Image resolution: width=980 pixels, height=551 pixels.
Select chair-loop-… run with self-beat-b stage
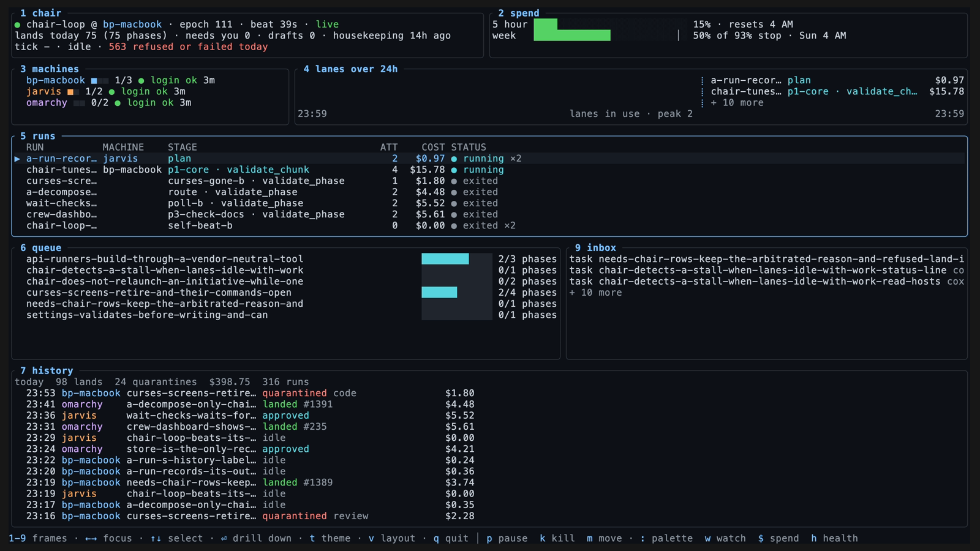pyautogui.click(x=489, y=226)
